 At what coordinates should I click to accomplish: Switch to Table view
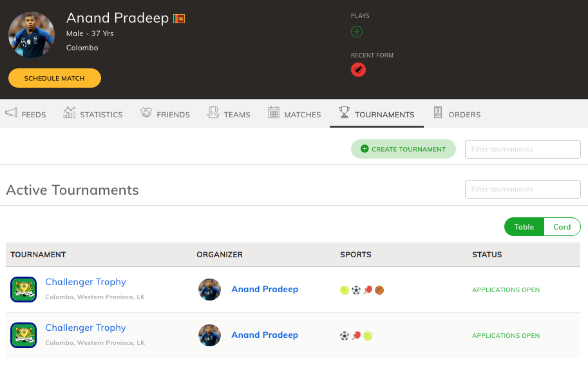point(524,227)
